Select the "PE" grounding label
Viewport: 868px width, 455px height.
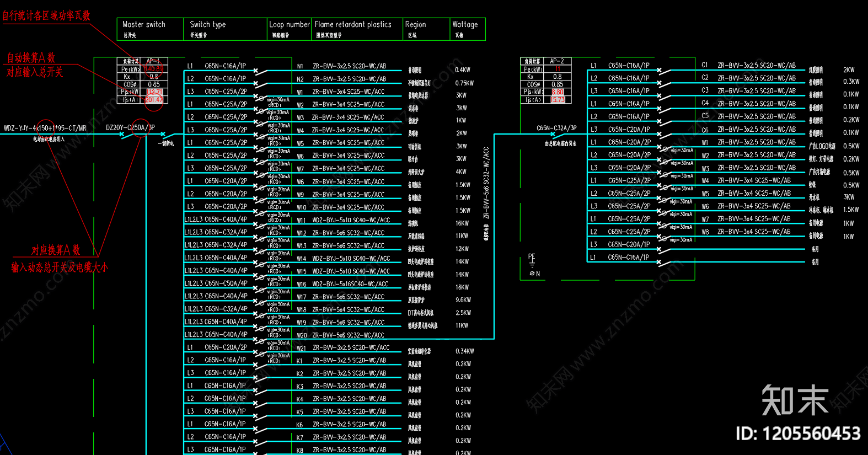tap(532, 256)
